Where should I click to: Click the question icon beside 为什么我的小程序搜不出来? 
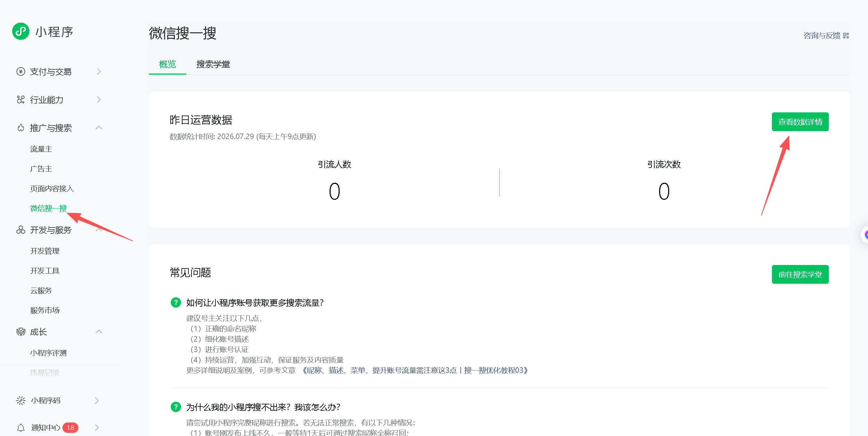click(176, 407)
